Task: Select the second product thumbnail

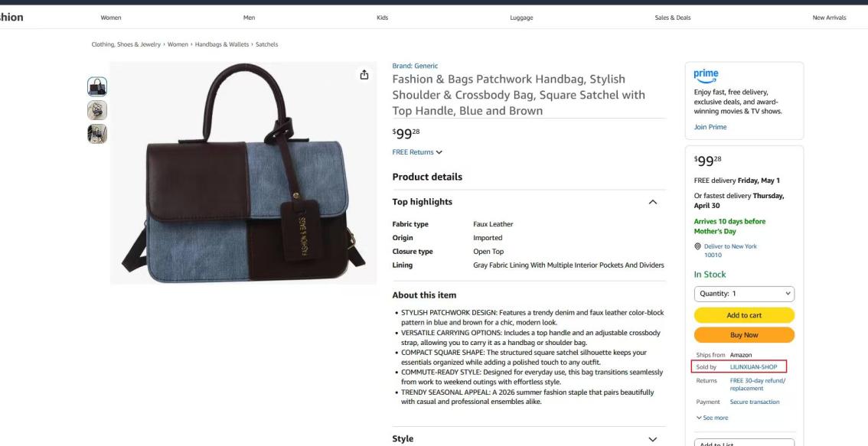Action: pos(97,110)
